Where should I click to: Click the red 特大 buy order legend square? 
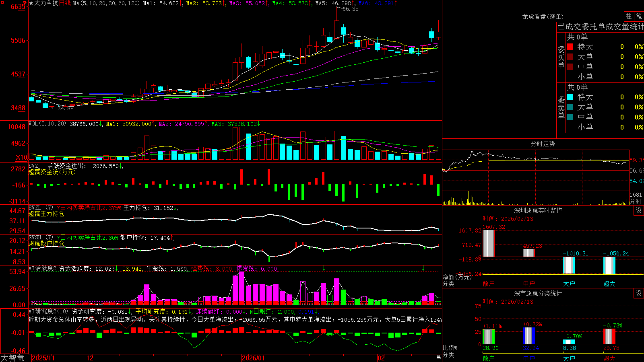pyautogui.click(x=570, y=47)
